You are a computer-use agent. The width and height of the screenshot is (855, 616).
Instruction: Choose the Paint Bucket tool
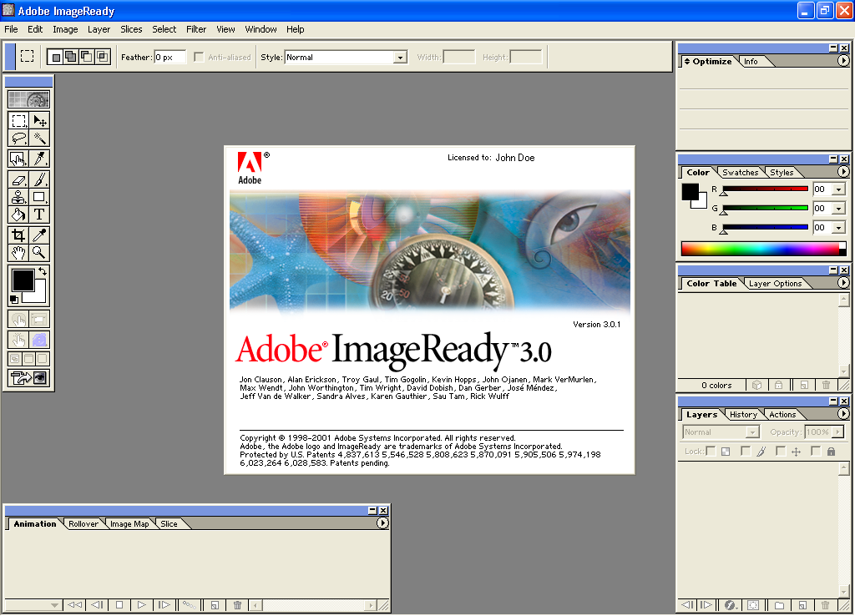click(x=18, y=215)
